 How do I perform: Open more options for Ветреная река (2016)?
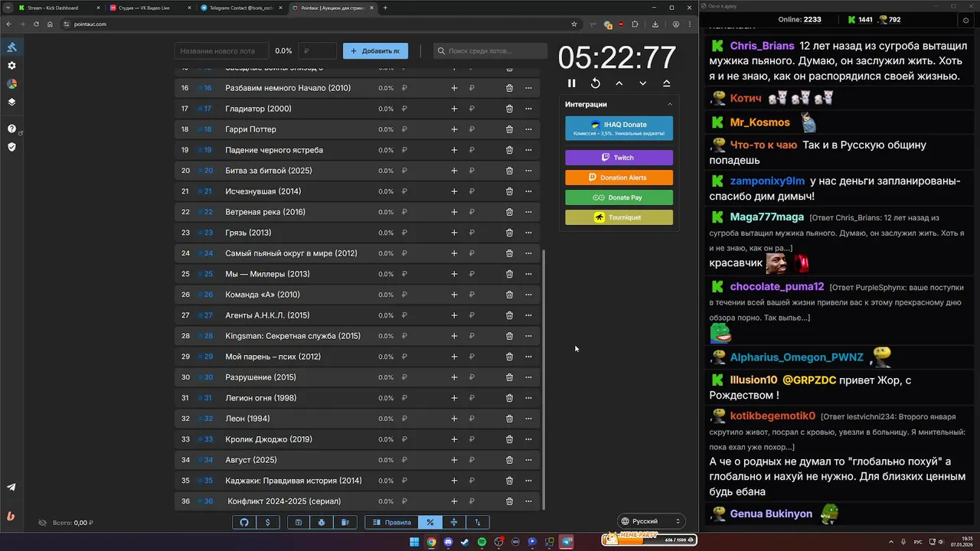point(528,212)
